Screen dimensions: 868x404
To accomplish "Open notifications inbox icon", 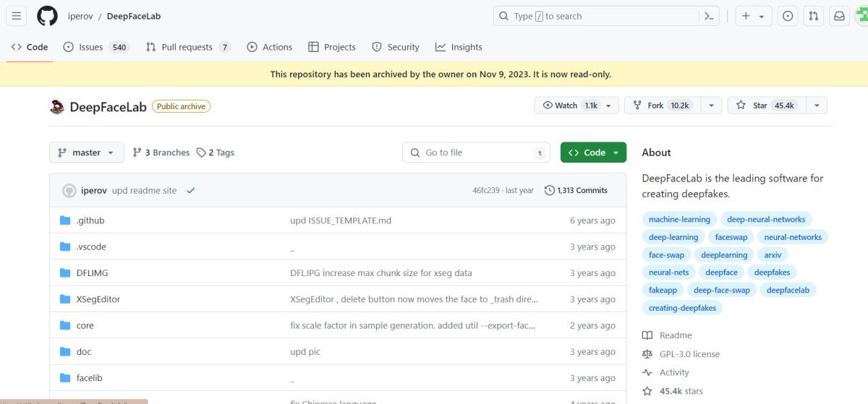I will pos(839,16).
